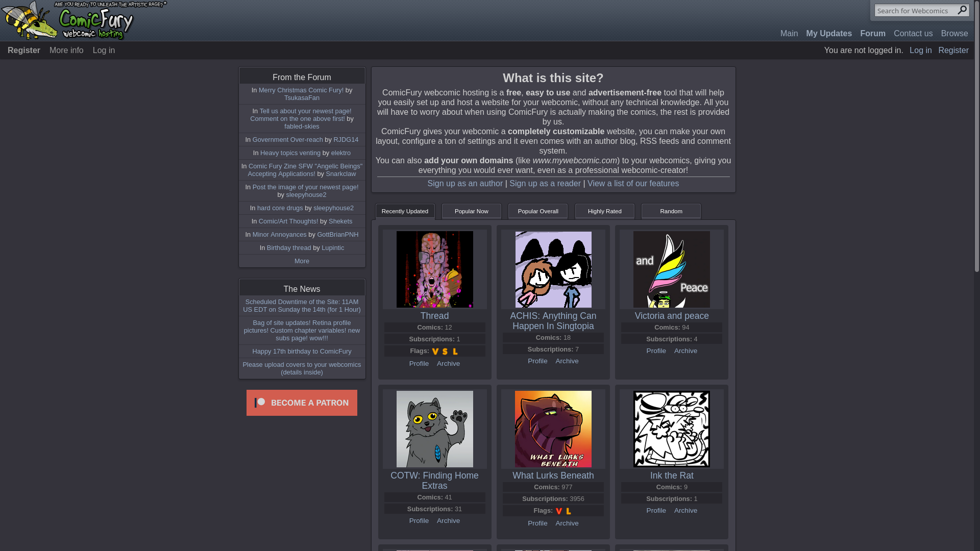Click the sexual content flag on Thread
The image size is (980, 551).
[445, 352]
